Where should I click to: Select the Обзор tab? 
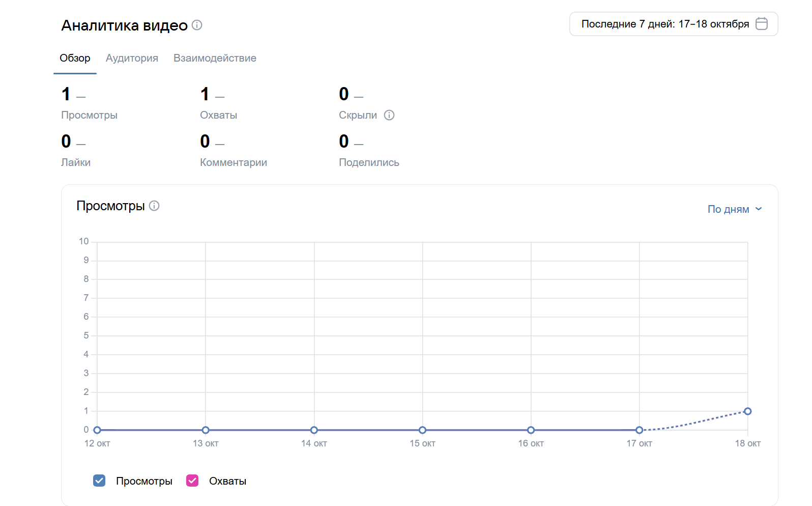pos(75,58)
